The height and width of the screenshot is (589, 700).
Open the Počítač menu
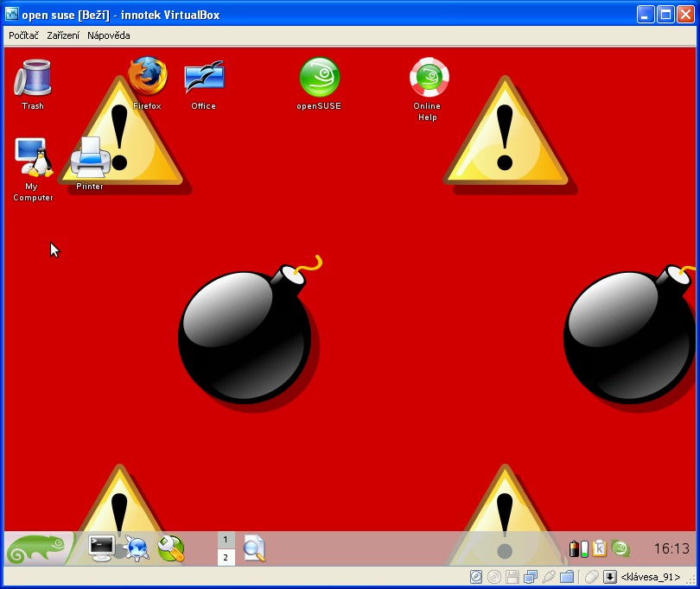[24, 35]
